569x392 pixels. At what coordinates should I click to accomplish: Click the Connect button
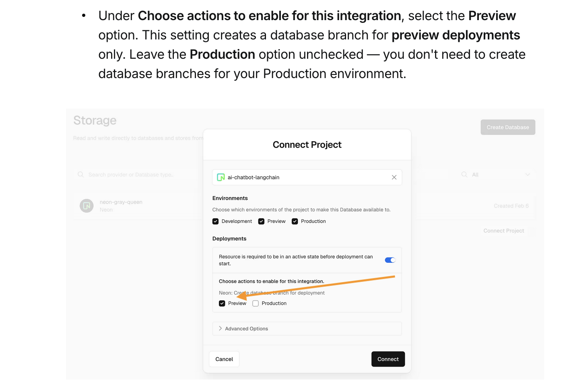[x=388, y=359]
